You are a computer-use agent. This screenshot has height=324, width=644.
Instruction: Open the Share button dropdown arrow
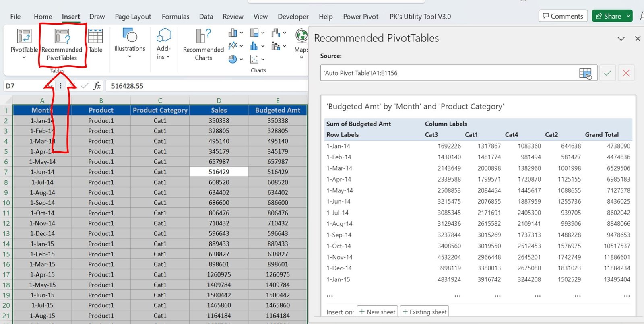[628, 16]
